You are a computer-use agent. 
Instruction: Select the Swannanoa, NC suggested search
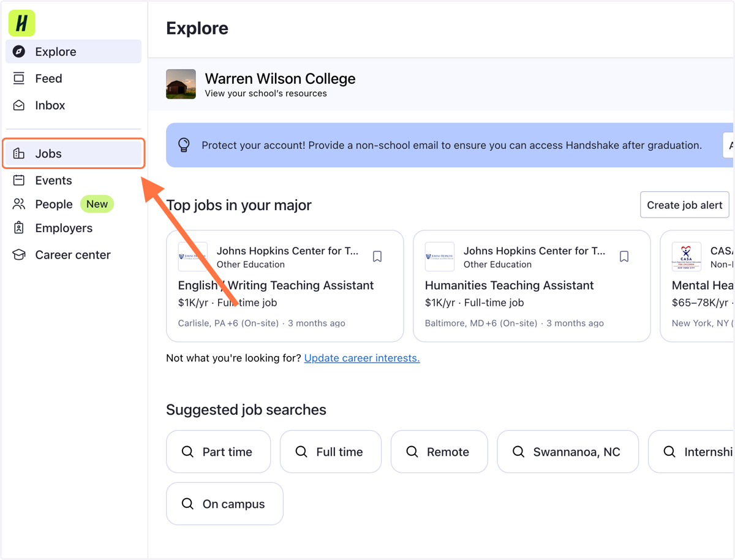tap(568, 452)
